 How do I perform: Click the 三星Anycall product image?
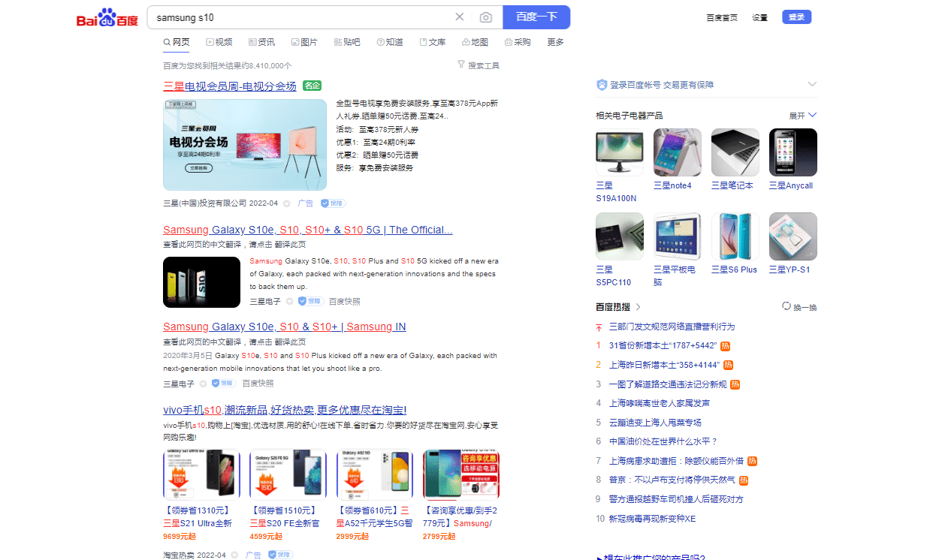(793, 152)
